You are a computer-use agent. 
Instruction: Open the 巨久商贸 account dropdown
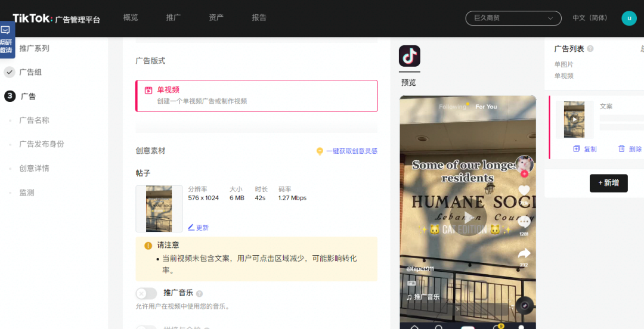(x=513, y=18)
